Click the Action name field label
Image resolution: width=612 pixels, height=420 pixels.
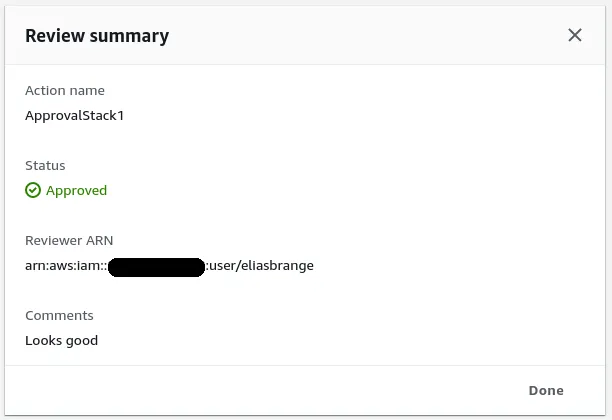65,90
